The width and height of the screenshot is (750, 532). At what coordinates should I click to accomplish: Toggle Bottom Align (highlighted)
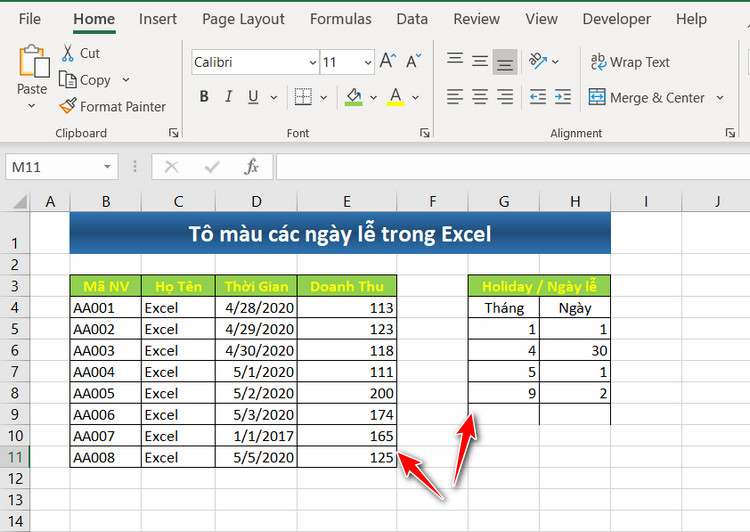505,62
